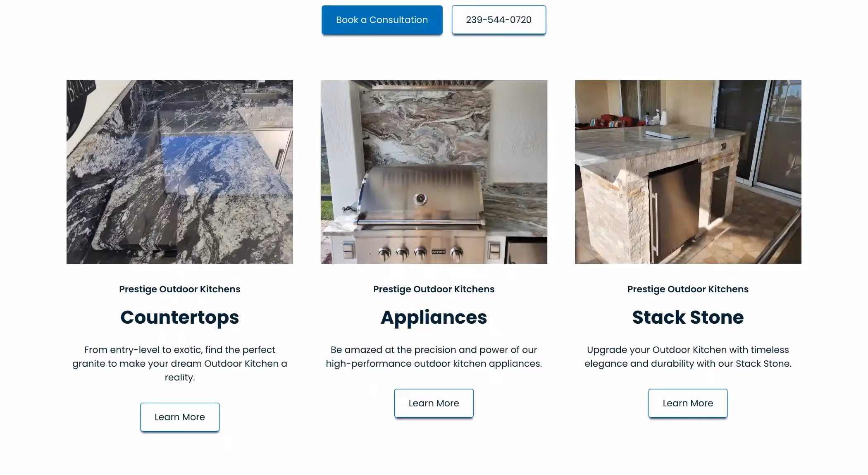Open the blue granite Countertops photo
868x475 pixels.
tap(180, 172)
